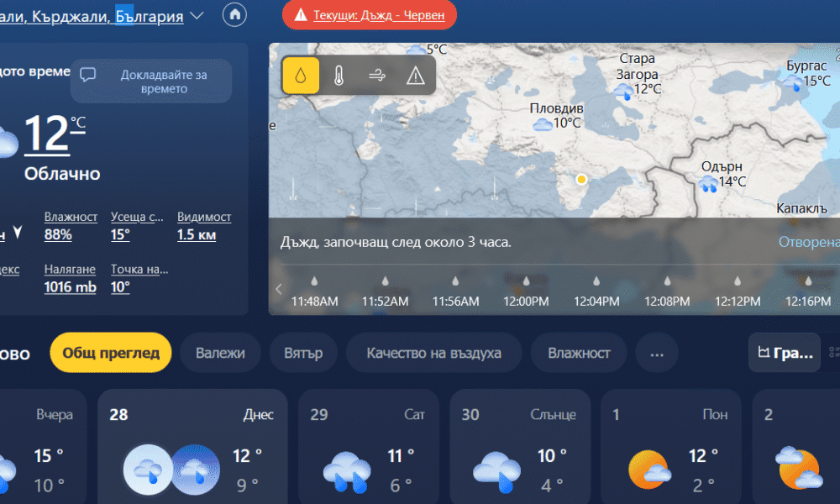Select the Вятър tab
The height and width of the screenshot is (504, 840).
pyautogui.click(x=304, y=353)
